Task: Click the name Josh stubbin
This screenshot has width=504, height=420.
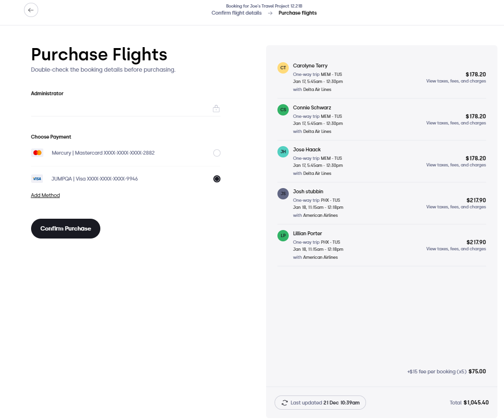Action: click(x=308, y=192)
